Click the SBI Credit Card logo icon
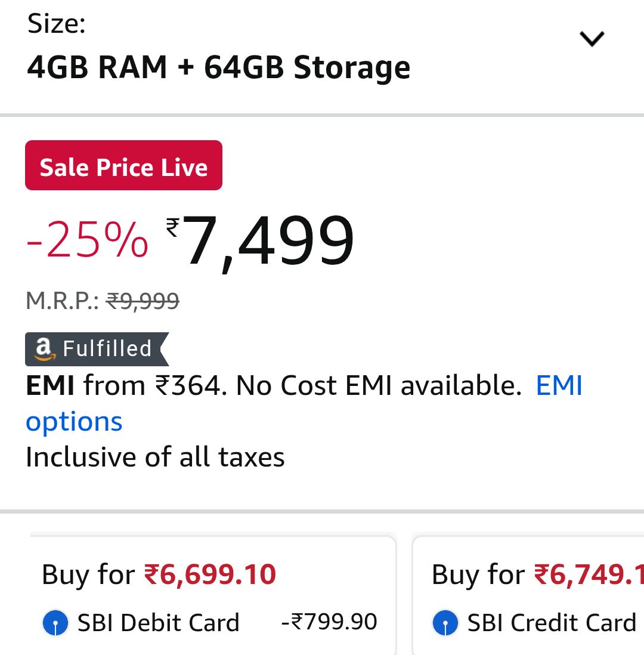The image size is (644, 655). click(445, 623)
